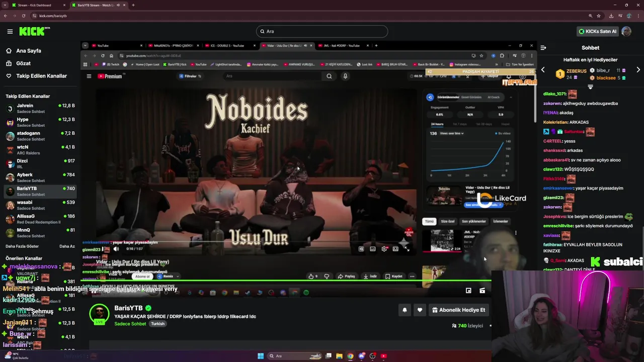Toggle theater mode on stream video
644x362 pixels.
click(x=482, y=291)
